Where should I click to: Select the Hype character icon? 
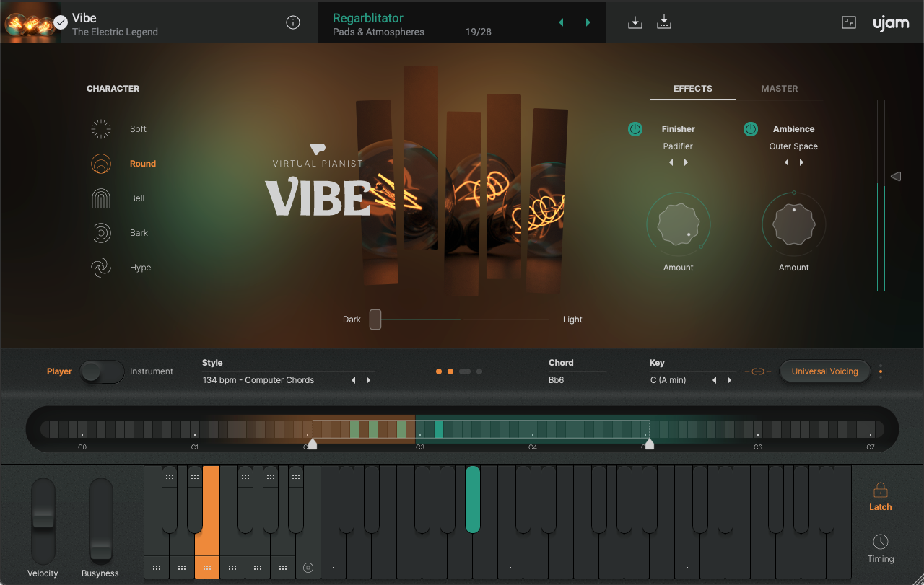[x=101, y=268]
